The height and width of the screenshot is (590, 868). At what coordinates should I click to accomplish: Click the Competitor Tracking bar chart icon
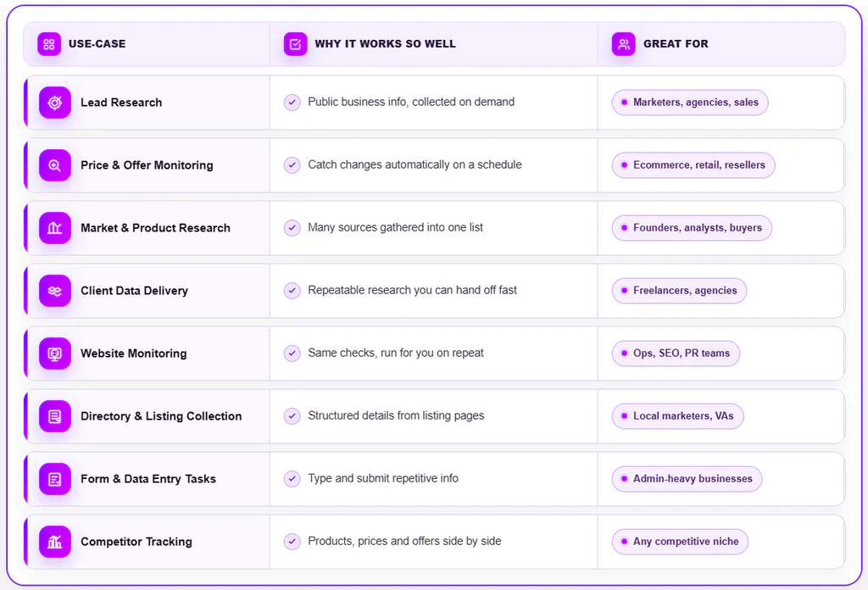point(55,542)
